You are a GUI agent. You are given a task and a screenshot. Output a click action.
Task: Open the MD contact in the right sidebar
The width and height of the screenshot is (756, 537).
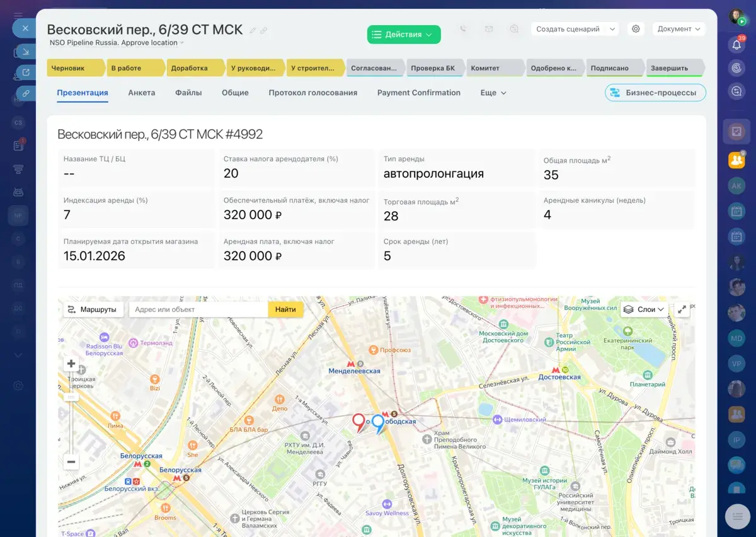tap(736, 338)
